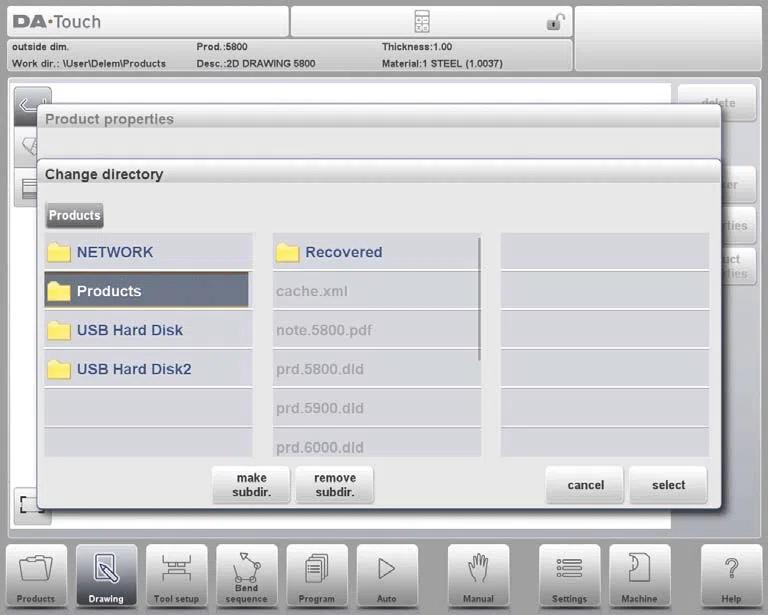Click the note.5800.pdf file entry
768x615 pixels.
pyautogui.click(x=375, y=330)
